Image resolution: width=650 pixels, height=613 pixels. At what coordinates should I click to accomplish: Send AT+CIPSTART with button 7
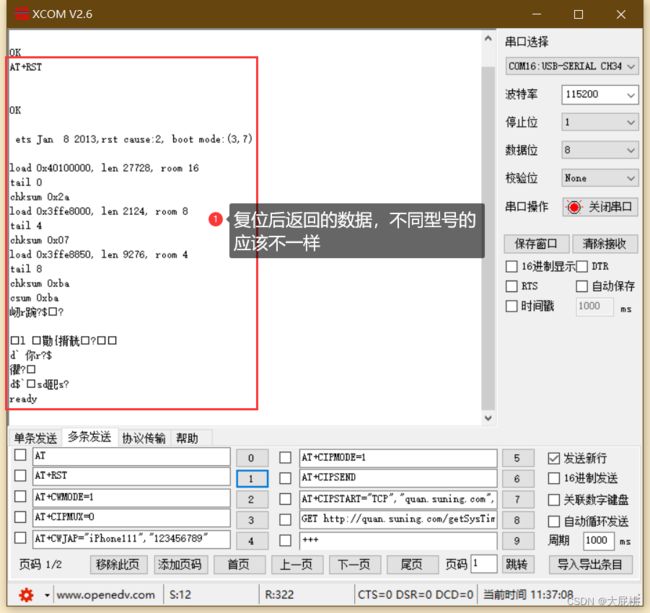pyautogui.click(x=518, y=499)
